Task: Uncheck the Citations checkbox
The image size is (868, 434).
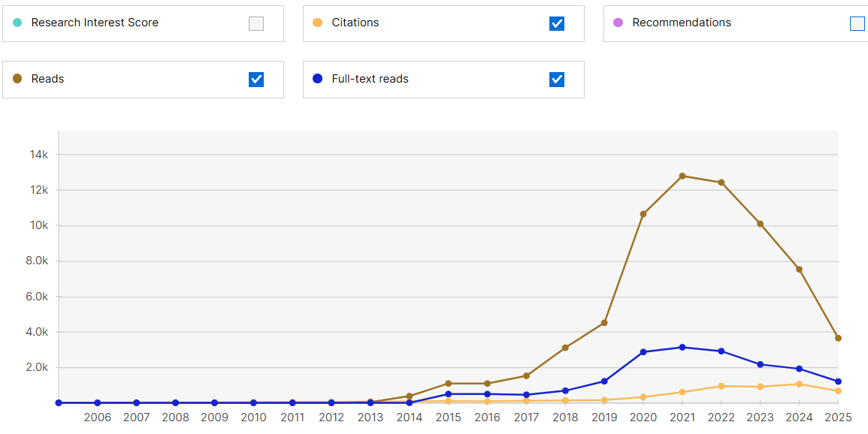Action: pos(557,23)
